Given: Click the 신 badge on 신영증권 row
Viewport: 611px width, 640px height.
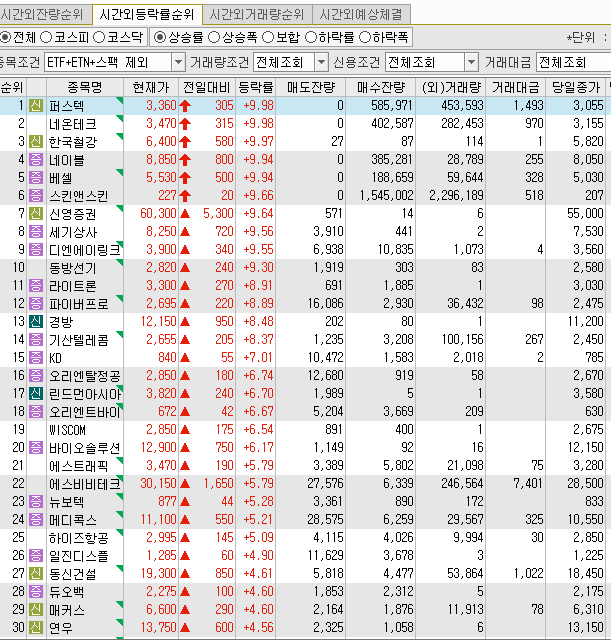Looking at the screenshot, I should coord(36,213).
